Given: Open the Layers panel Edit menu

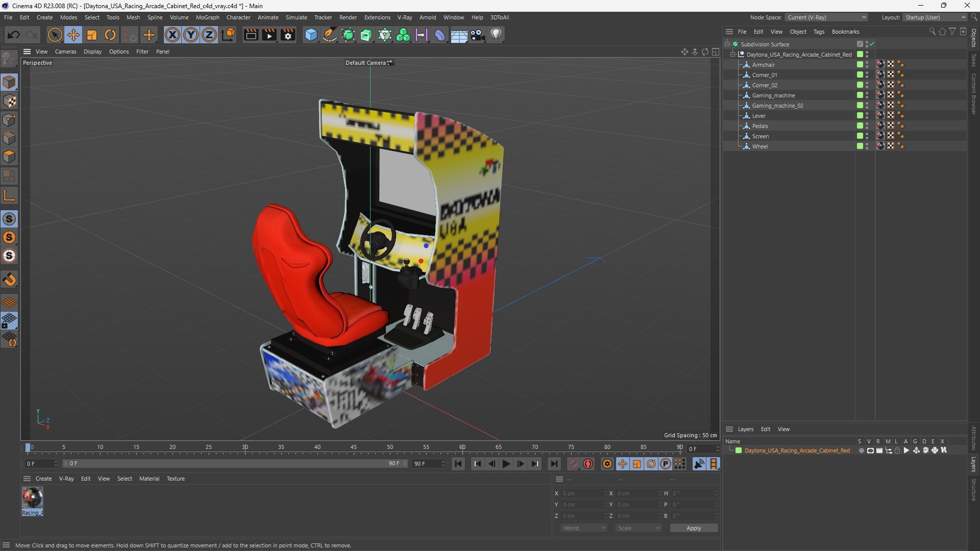Looking at the screenshot, I should [765, 429].
